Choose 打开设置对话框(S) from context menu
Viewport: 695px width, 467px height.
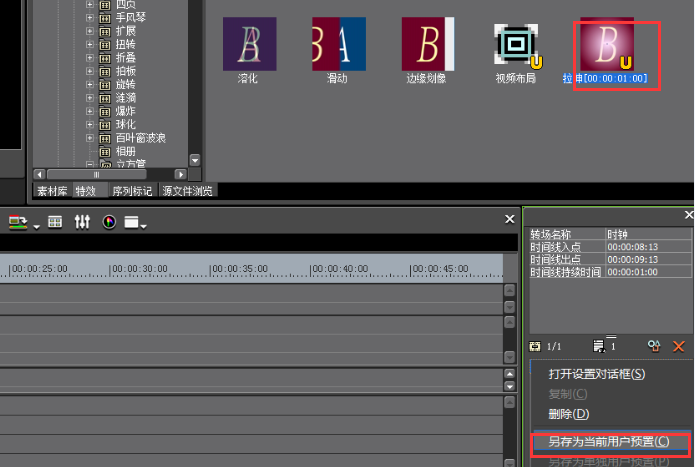[597, 374]
